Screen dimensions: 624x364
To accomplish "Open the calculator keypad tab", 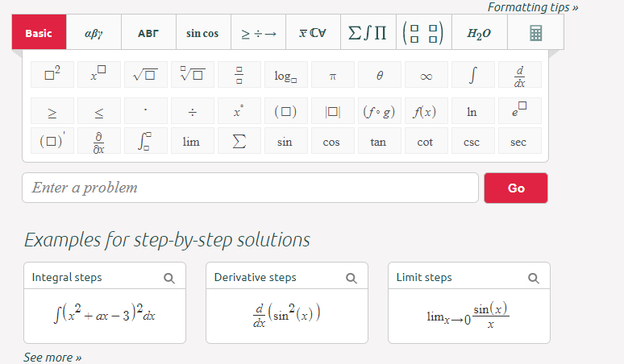I will [x=535, y=33].
